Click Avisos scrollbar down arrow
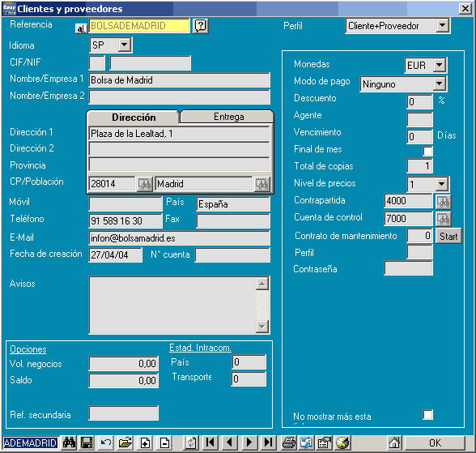The image size is (476, 453). click(262, 327)
